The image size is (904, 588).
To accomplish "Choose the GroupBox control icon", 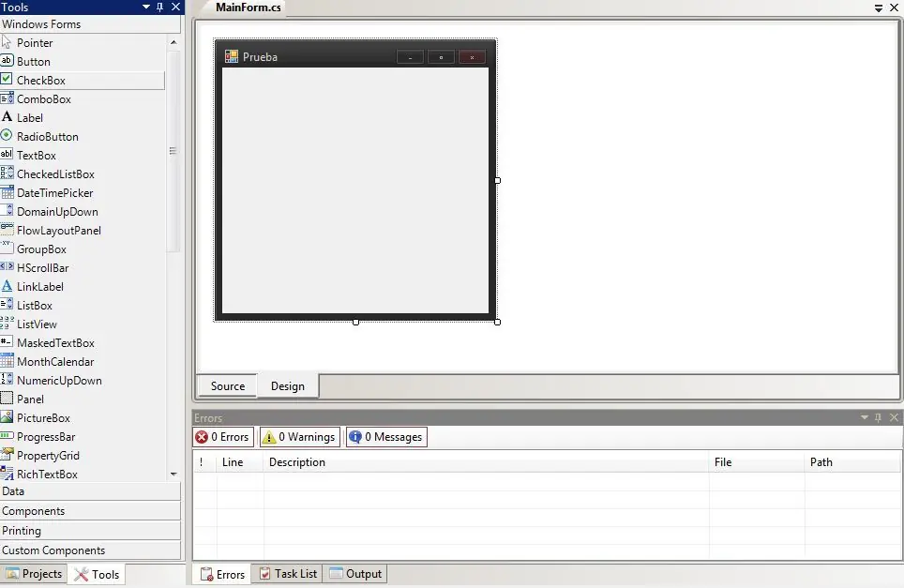I will (x=7, y=248).
